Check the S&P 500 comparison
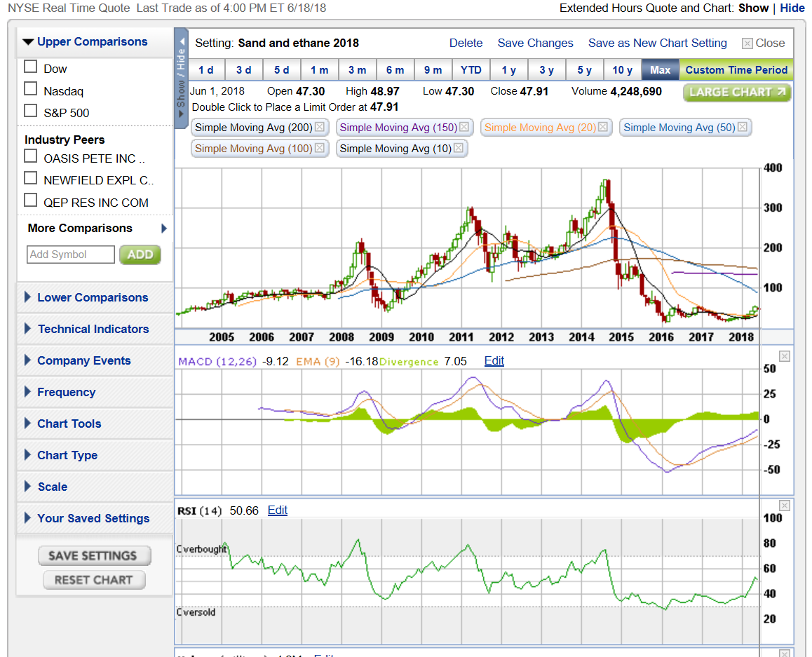The height and width of the screenshot is (657, 812). click(30, 110)
